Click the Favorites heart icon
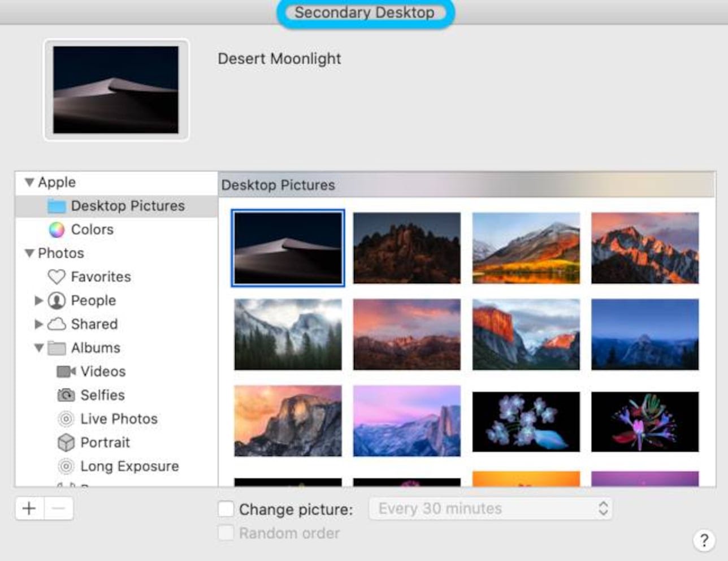The image size is (728, 561). (x=57, y=277)
